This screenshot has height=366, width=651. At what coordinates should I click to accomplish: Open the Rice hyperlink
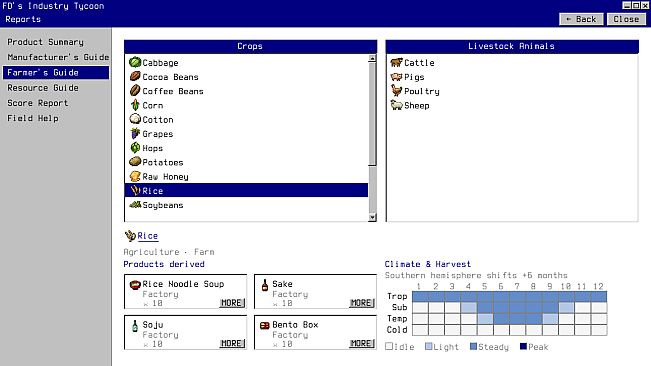147,236
